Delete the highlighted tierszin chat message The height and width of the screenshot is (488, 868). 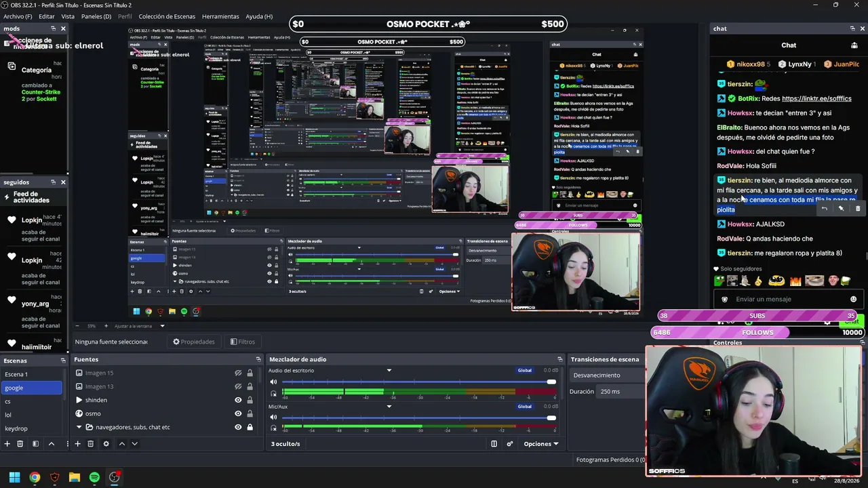pos(858,209)
